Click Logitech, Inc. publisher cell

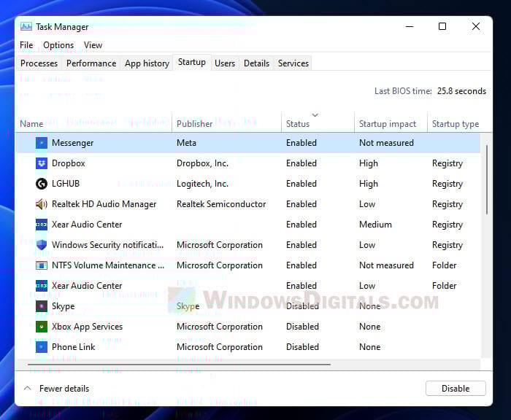(202, 184)
